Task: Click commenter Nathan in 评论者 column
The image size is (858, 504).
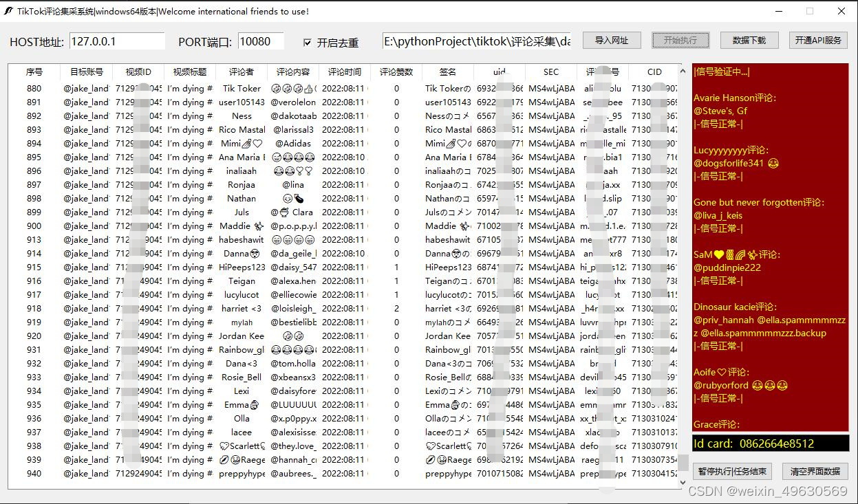Action: pyautogui.click(x=242, y=198)
